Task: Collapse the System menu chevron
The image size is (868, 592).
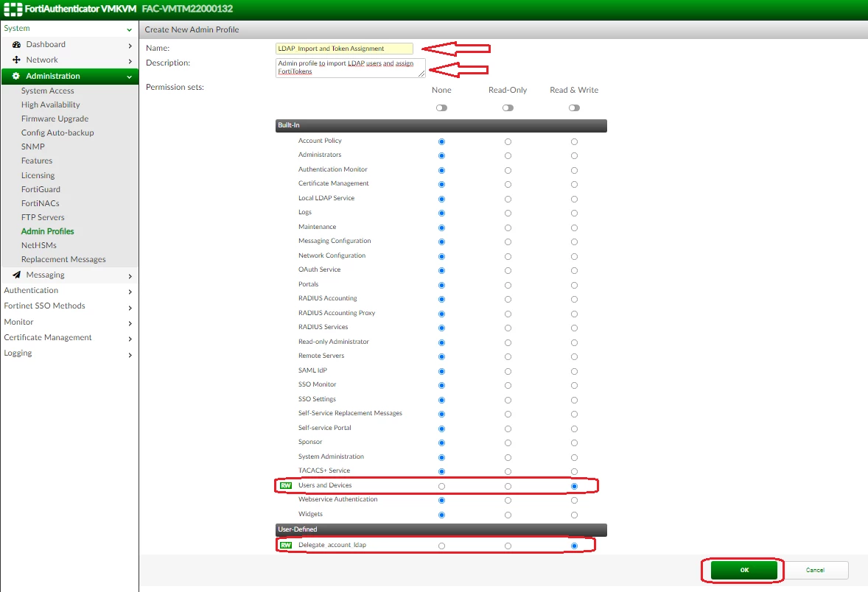Action: pos(129,29)
